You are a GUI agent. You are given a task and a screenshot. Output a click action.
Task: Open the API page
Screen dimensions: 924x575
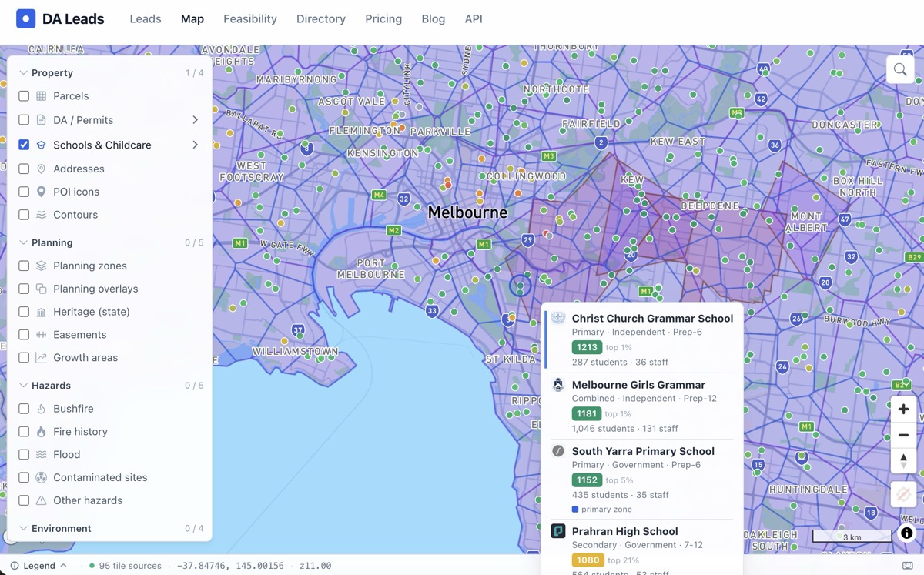pyautogui.click(x=474, y=19)
